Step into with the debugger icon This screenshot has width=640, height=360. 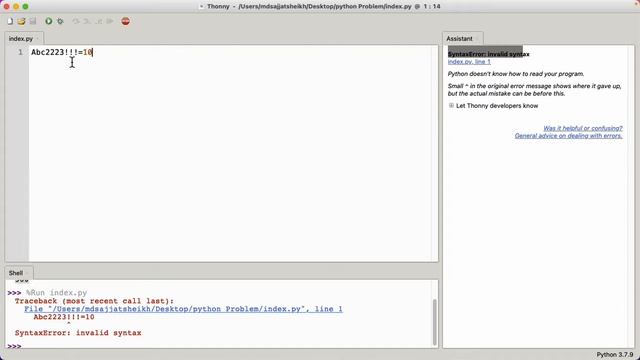point(87,21)
